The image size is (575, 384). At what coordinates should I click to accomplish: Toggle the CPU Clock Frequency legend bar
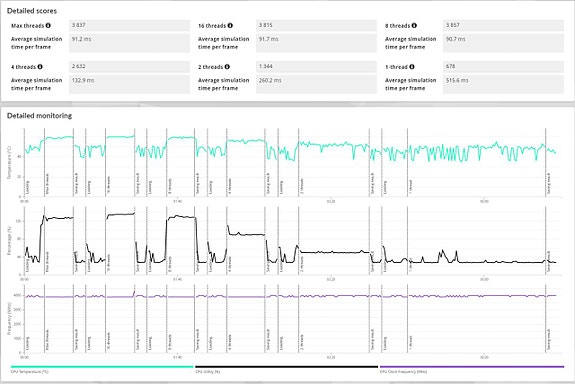tap(472, 366)
